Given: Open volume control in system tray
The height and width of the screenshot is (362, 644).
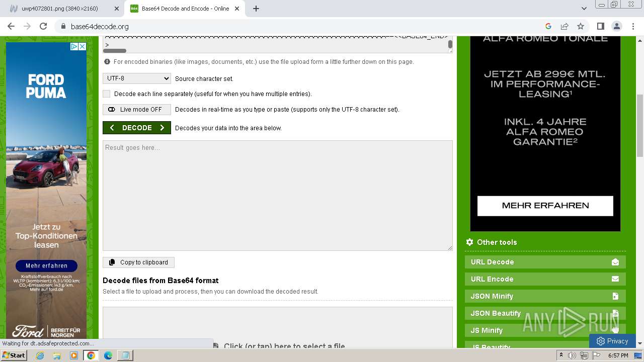Looking at the screenshot, I should pos(572,355).
